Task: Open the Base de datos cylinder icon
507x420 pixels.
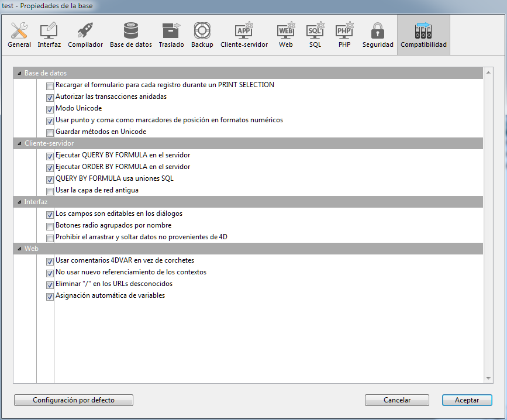Action: tap(130, 30)
